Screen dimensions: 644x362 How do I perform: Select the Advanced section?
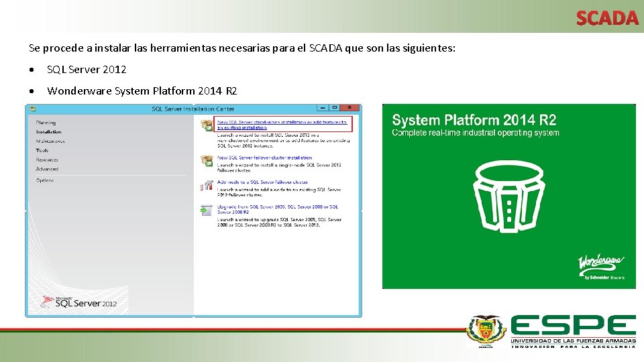pos(47,169)
